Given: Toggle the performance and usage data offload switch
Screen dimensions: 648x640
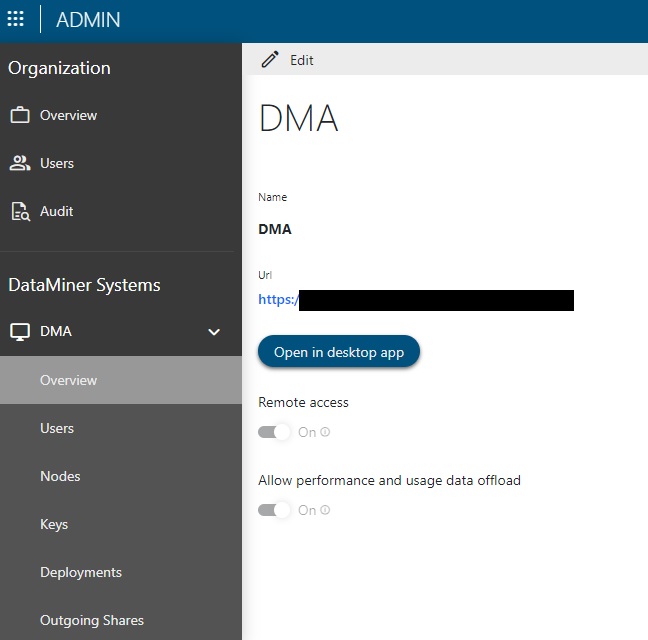Looking at the screenshot, I should point(274,510).
